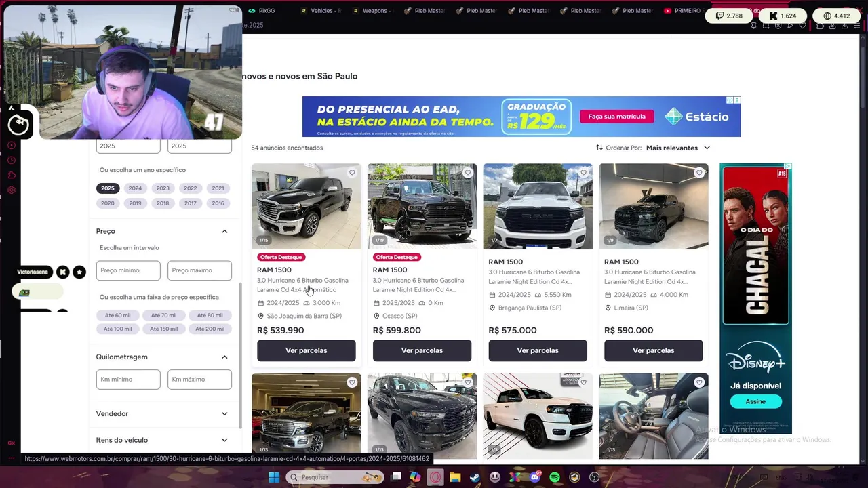868x488 pixels.
Task: Open OBS Studio from the taskbar
Action: [595, 477]
